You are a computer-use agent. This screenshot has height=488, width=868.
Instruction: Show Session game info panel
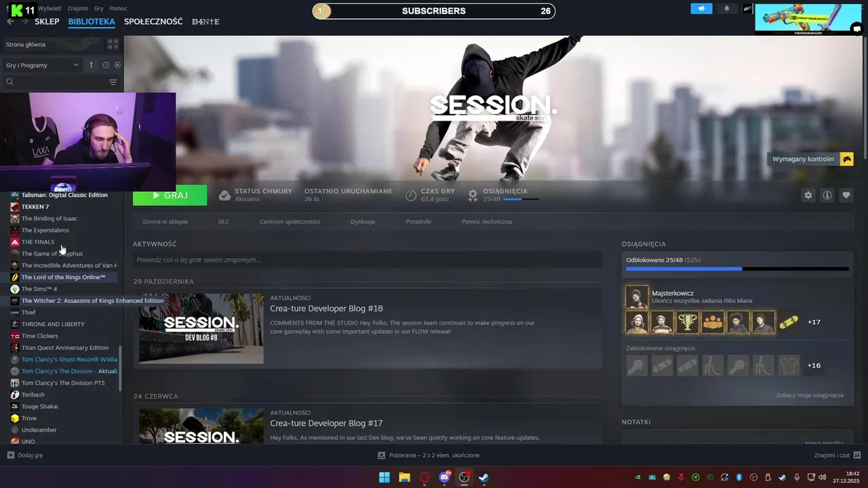pyautogui.click(x=827, y=195)
